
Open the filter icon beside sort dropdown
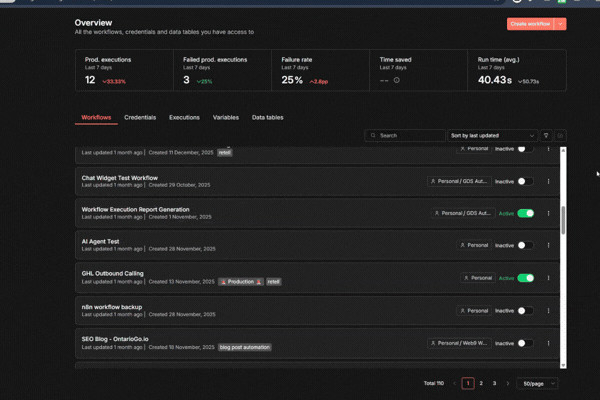[x=546, y=136]
